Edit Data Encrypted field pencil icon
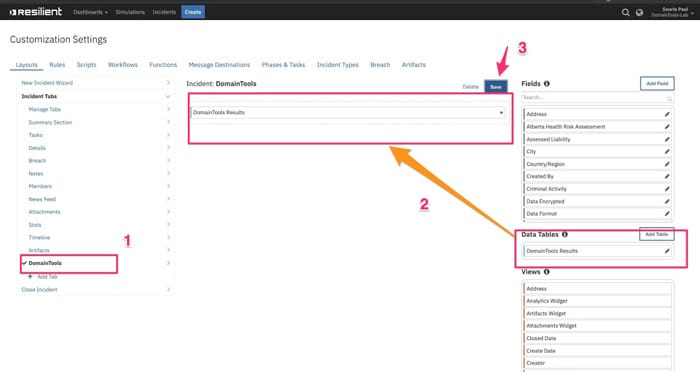The height and width of the screenshot is (372, 700). click(667, 201)
